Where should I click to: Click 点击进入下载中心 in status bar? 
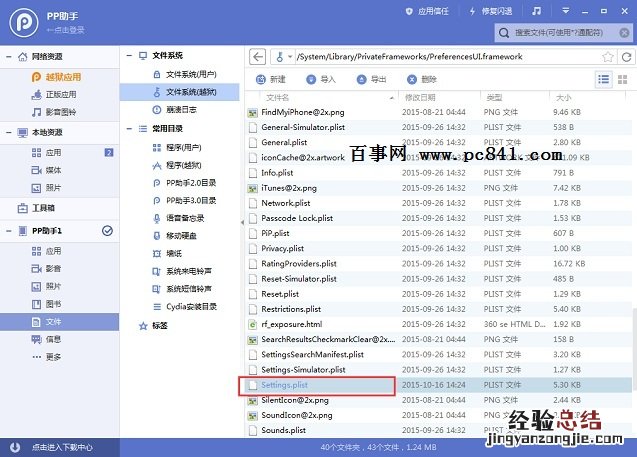click(62, 447)
